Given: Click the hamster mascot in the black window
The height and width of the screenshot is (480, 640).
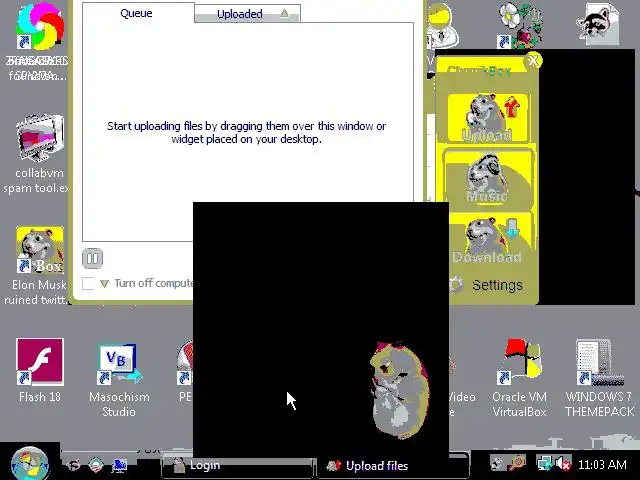Looking at the screenshot, I should [399, 390].
